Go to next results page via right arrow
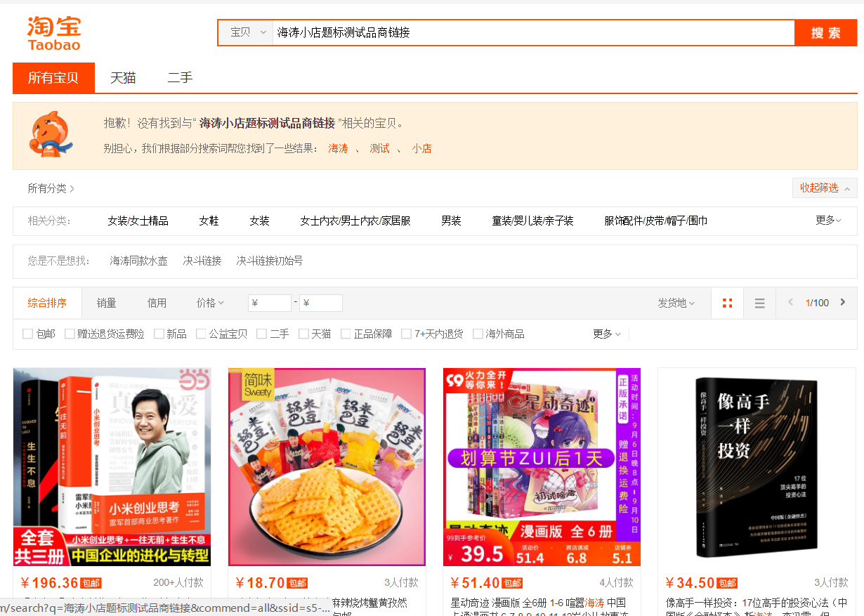 842,302
